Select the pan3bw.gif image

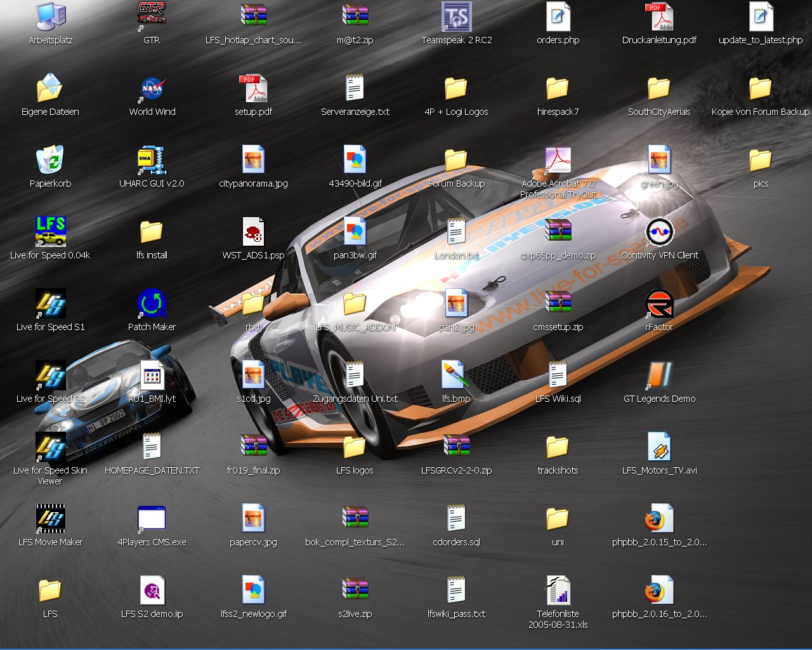coord(355,232)
